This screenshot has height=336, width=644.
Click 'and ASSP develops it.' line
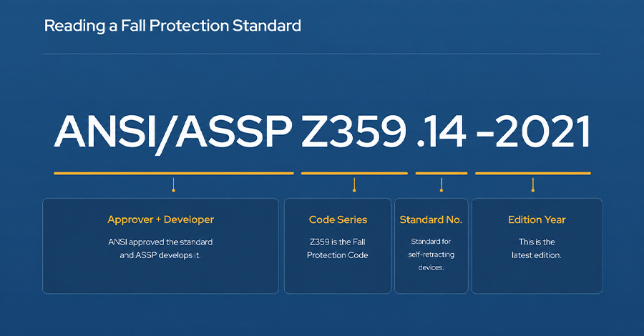pyautogui.click(x=160, y=255)
